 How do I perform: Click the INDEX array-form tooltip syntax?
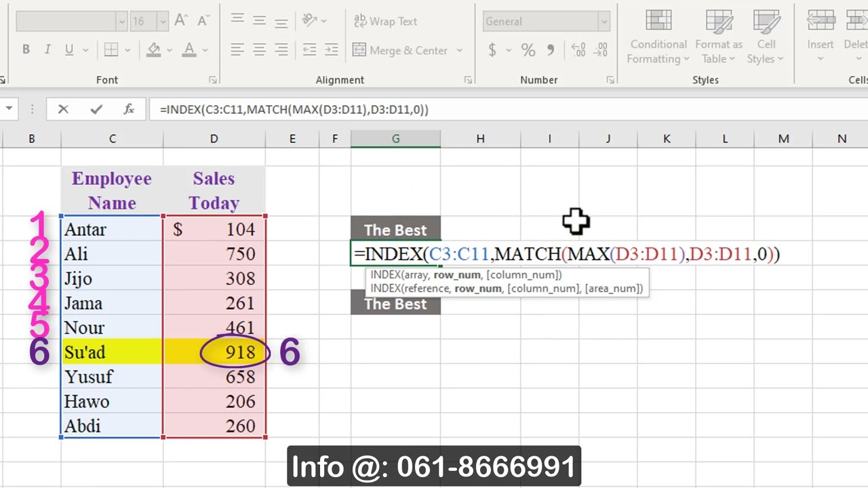(466, 275)
